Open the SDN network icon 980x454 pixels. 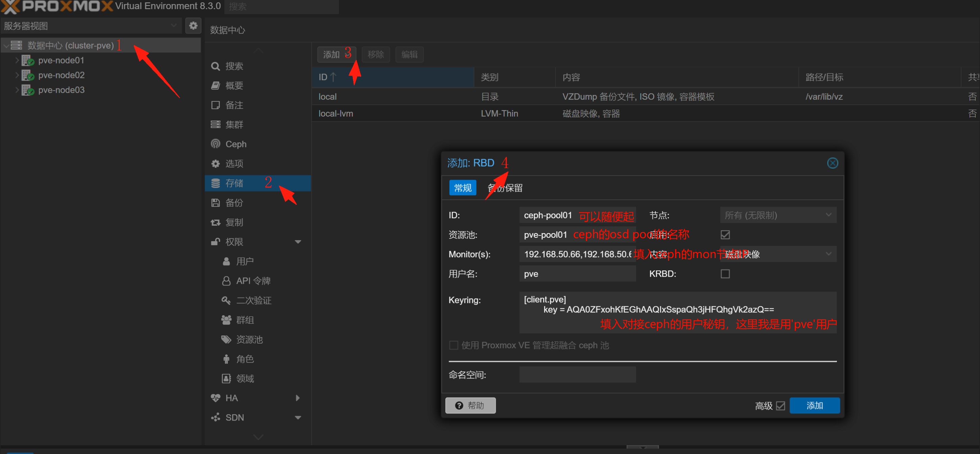pyautogui.click(x=215, y=417)
